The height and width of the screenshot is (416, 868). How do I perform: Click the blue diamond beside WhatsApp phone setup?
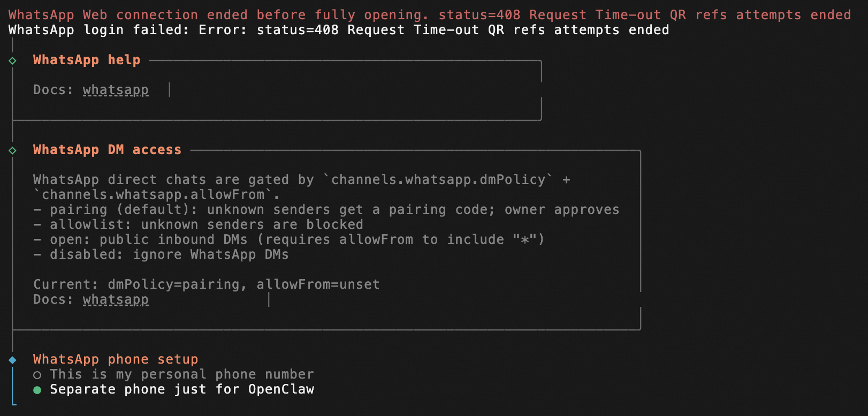click(x=12, y=360)
